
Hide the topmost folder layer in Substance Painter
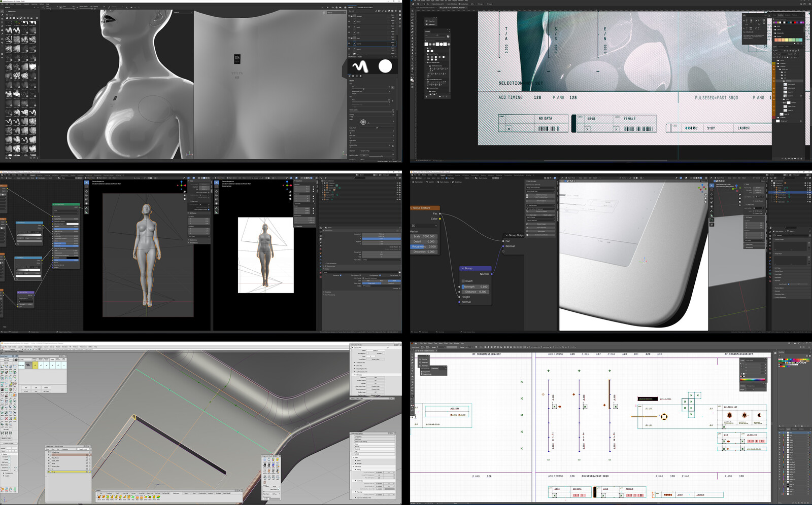click(349, 16)
